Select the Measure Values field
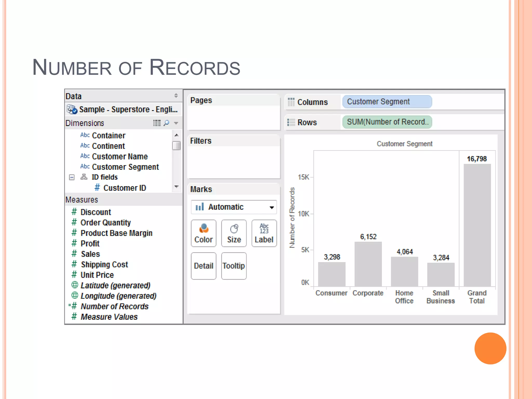The image size is (532, 399). 109,317
